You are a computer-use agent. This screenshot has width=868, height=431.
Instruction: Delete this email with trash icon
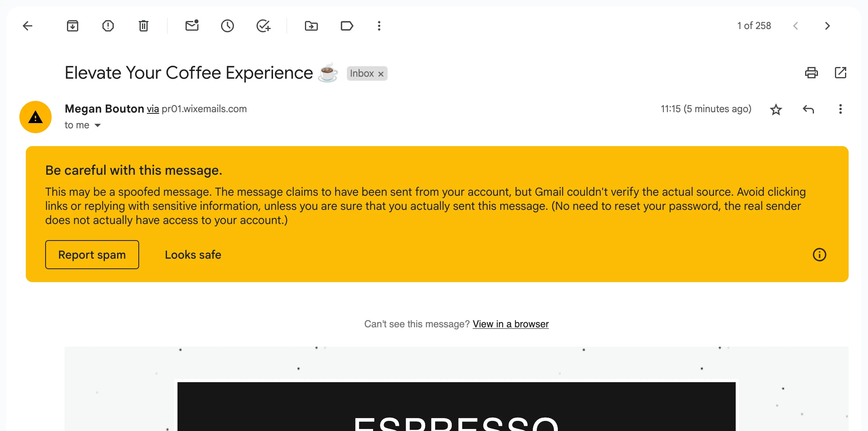144,26
